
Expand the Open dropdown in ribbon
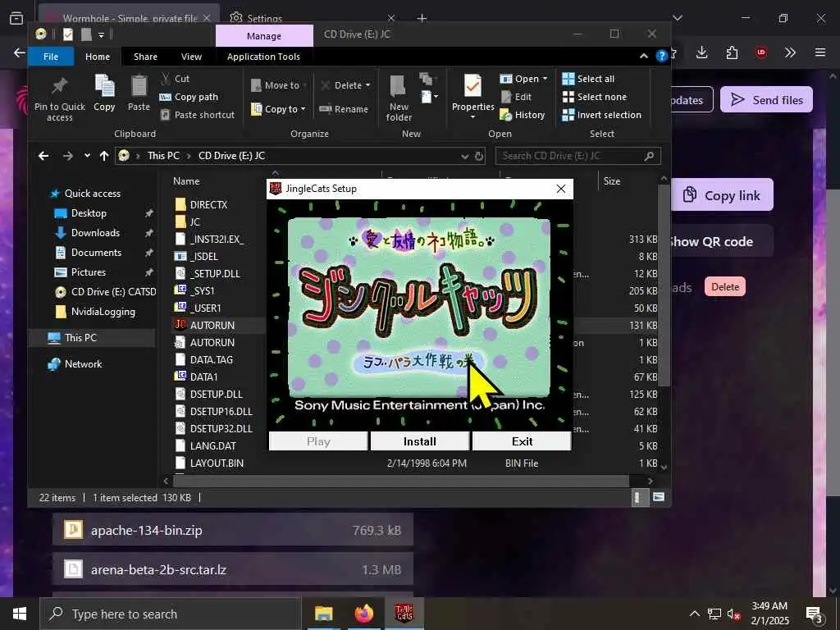523,79
